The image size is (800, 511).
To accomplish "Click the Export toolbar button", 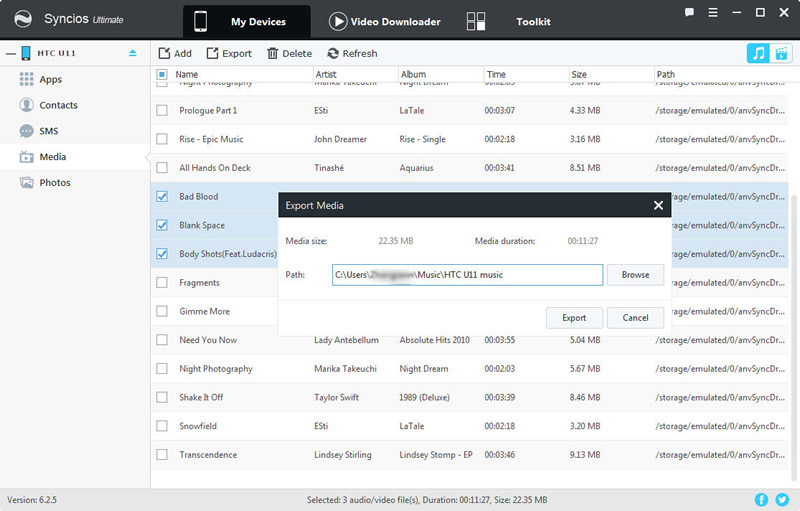I will coord(229,54).
